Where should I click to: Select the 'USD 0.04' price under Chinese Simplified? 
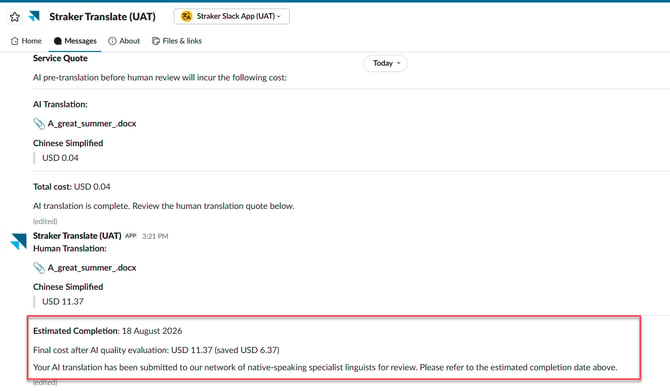60,158
